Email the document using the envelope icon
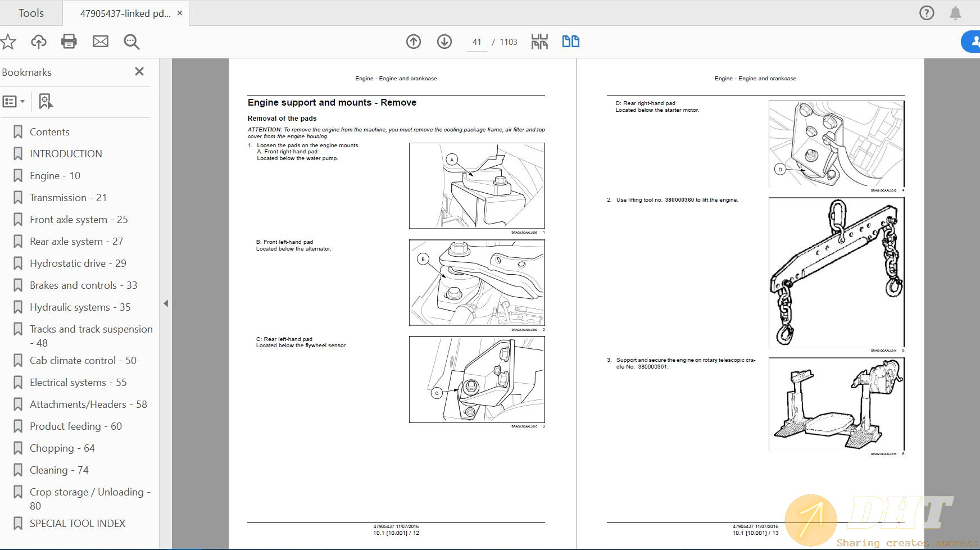980x550 pixels. pos(101,41)
